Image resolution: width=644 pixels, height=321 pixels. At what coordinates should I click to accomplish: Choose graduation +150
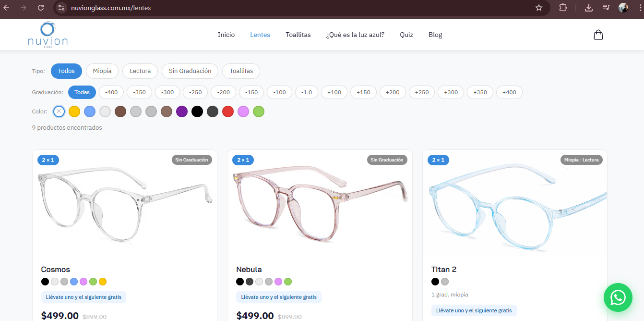tap(363, 92)
